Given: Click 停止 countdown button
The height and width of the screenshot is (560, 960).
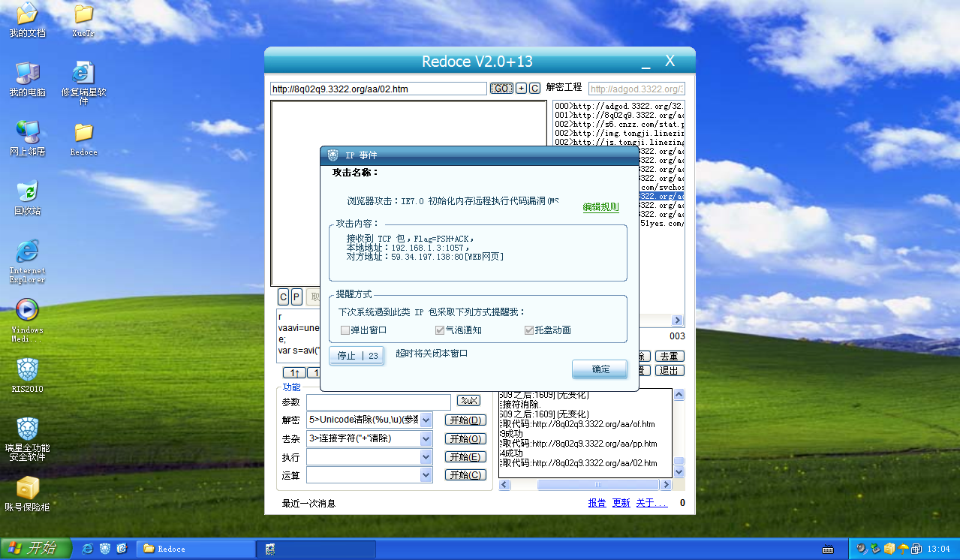Looking at the screenshot, I should (x=357, y=356).
